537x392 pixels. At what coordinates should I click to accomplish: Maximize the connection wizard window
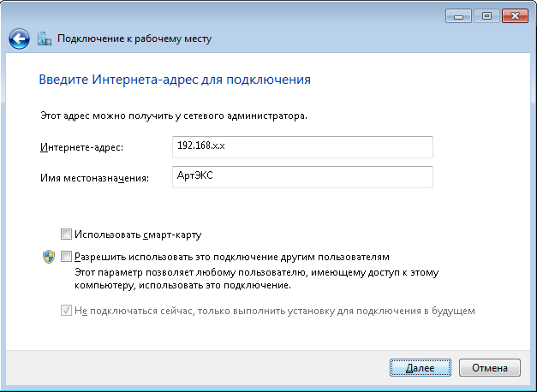point(486,16)
